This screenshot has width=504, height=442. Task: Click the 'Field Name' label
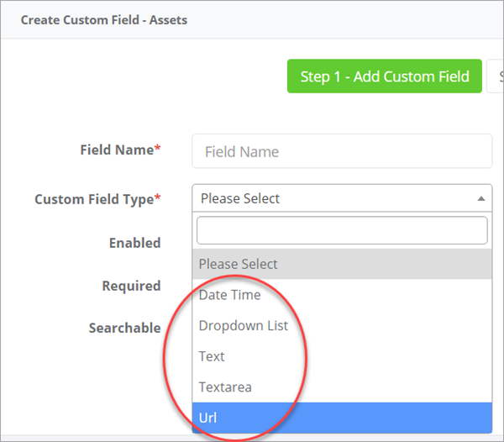(x=117, y=150)
